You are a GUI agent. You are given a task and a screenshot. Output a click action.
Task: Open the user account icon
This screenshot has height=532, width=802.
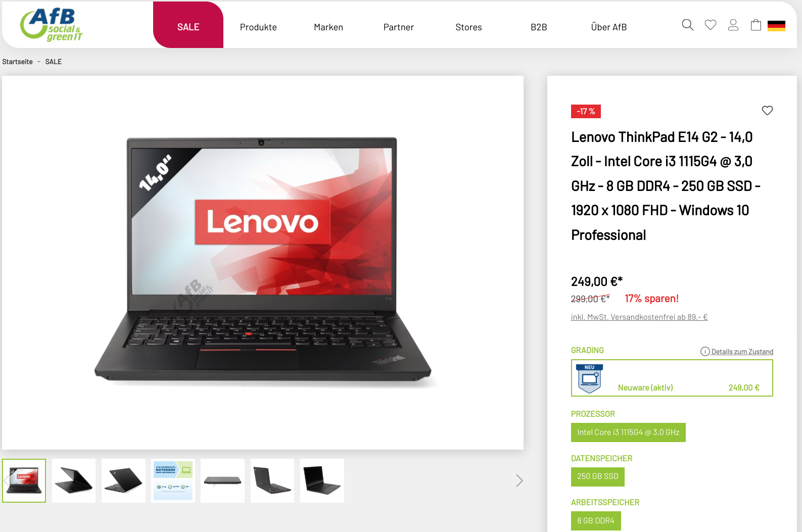[x=733, y=25]
